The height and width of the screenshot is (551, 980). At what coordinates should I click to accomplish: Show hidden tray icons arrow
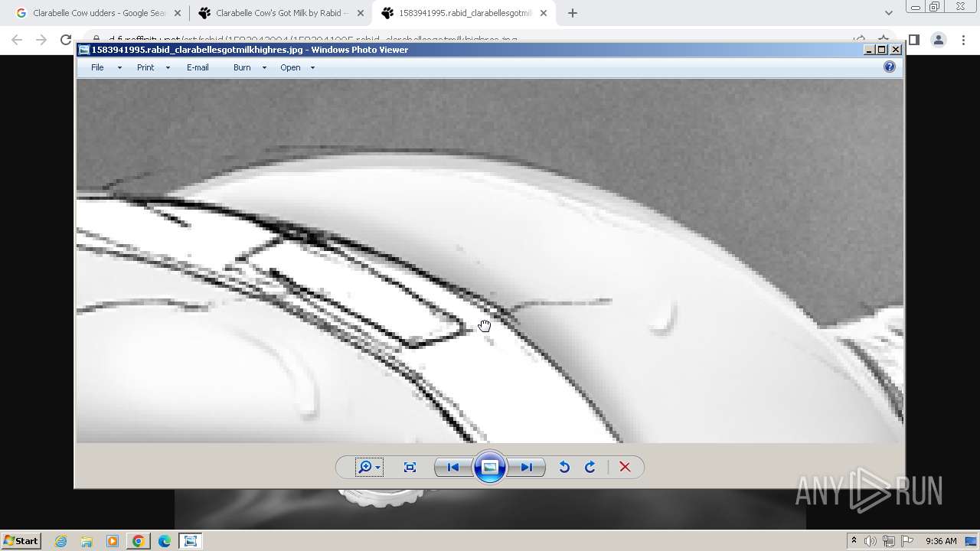pyautogui.click(x=854, y=540)
